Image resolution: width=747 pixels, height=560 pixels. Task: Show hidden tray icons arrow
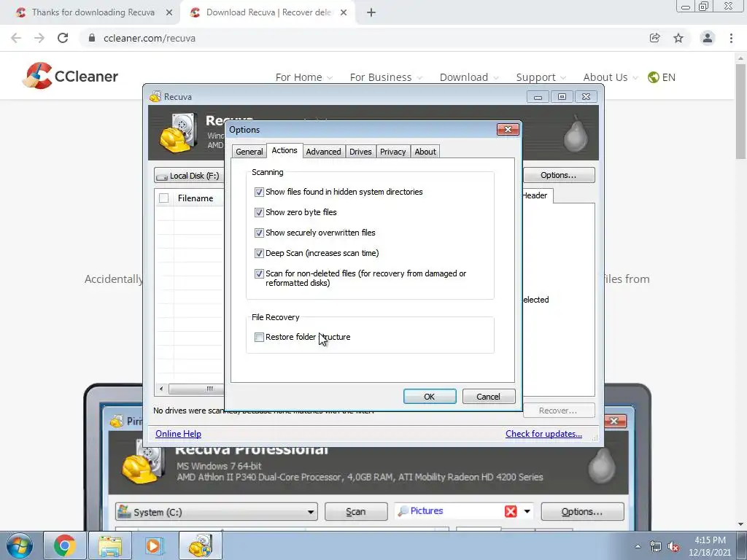[638, 546]
